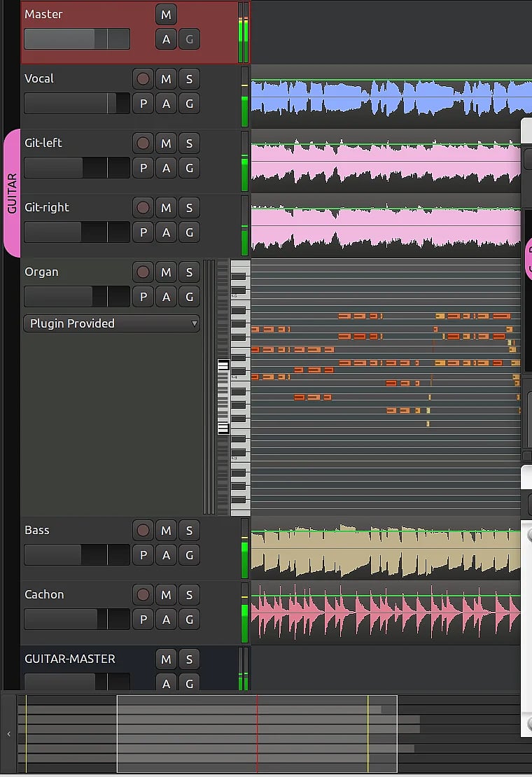The image size is (532, 777).
Task: Mute the Vocal track
Action: pos(166,79)
